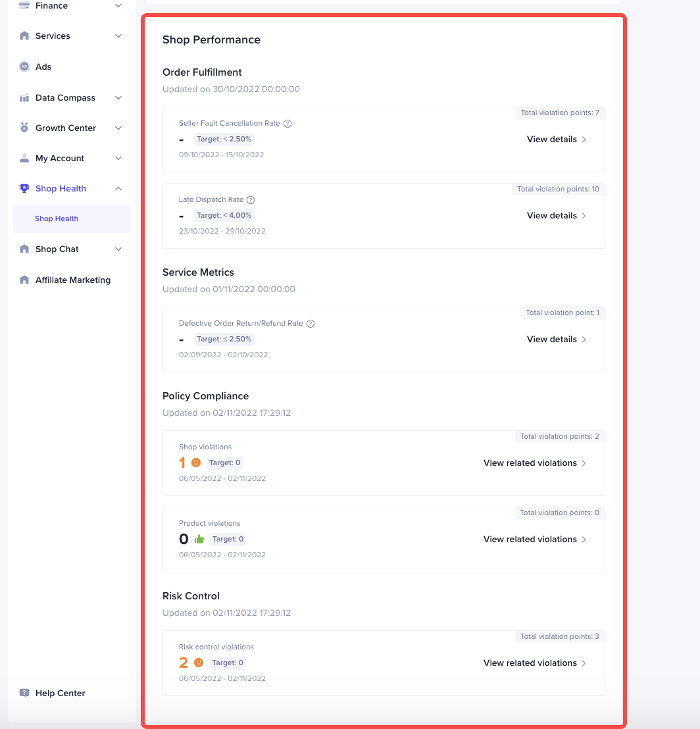This screenshot has width=700, height=729.
Task: Click the Help Center question icon
Action: point(24,693)
